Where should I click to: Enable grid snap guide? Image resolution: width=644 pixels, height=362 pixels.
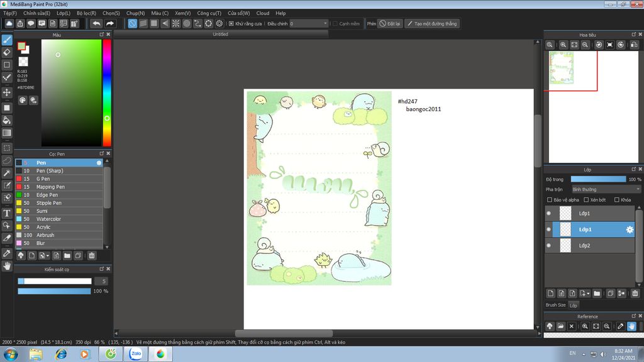point(154,23)
